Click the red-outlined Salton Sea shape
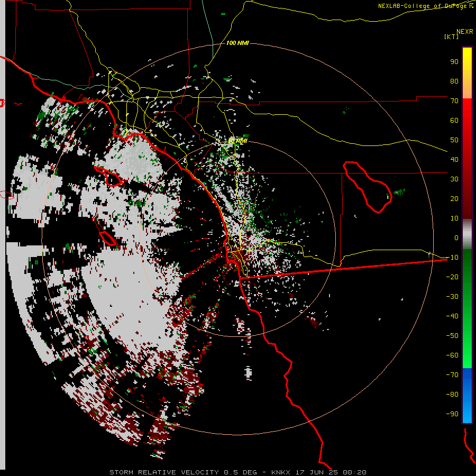Screen dimensions: 476x476 368,187
